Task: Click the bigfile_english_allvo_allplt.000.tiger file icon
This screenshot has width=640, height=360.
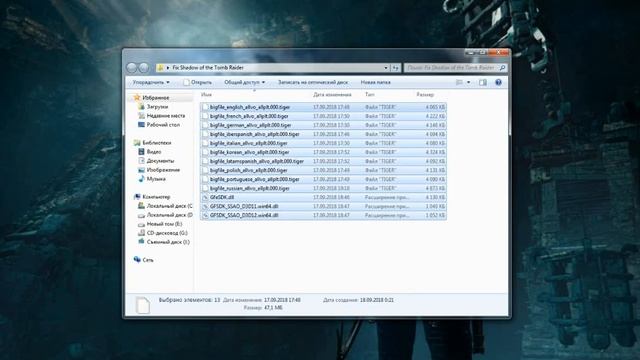Action: (205, 107)
